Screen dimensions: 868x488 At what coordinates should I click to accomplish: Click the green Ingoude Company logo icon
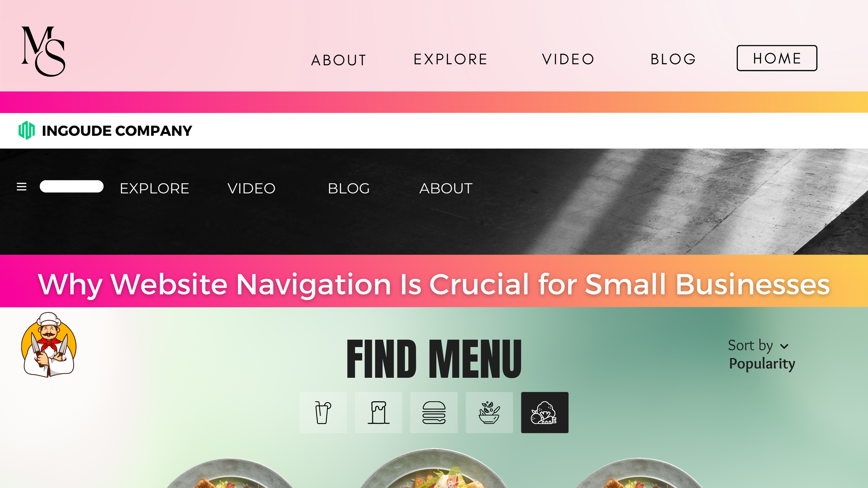pos(26,131)
